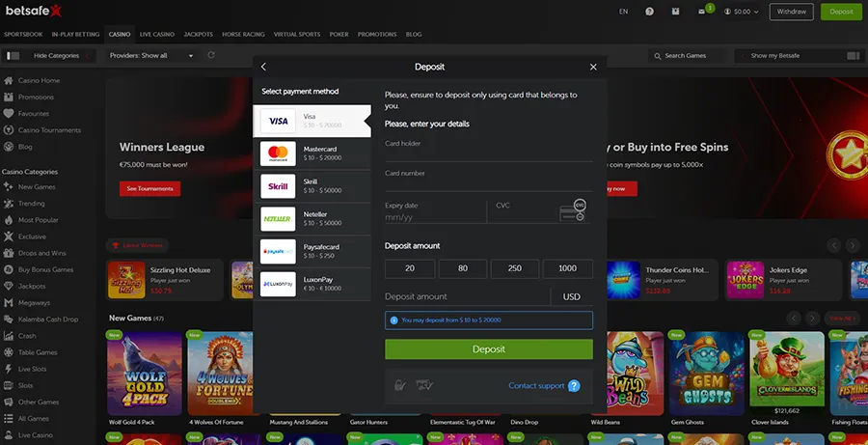Select Neteller payment method
Viewport: 868px width, 445px height.
click(312, 219)
